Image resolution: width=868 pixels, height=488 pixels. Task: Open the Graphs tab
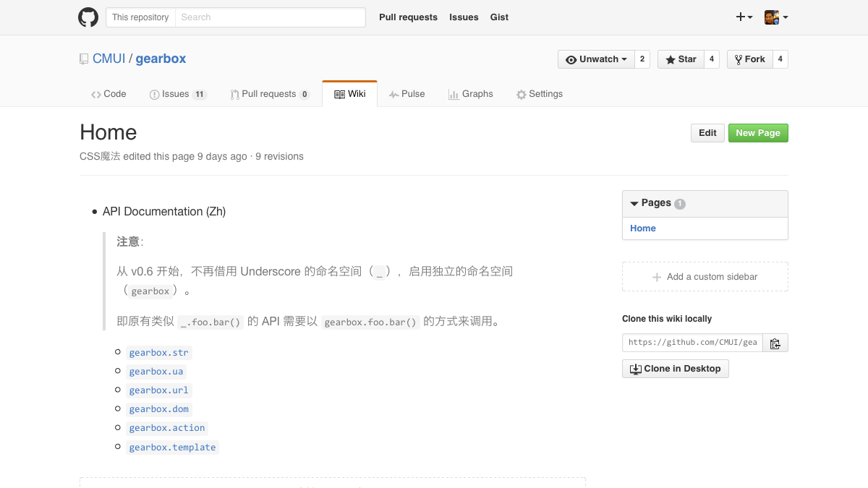470,94
